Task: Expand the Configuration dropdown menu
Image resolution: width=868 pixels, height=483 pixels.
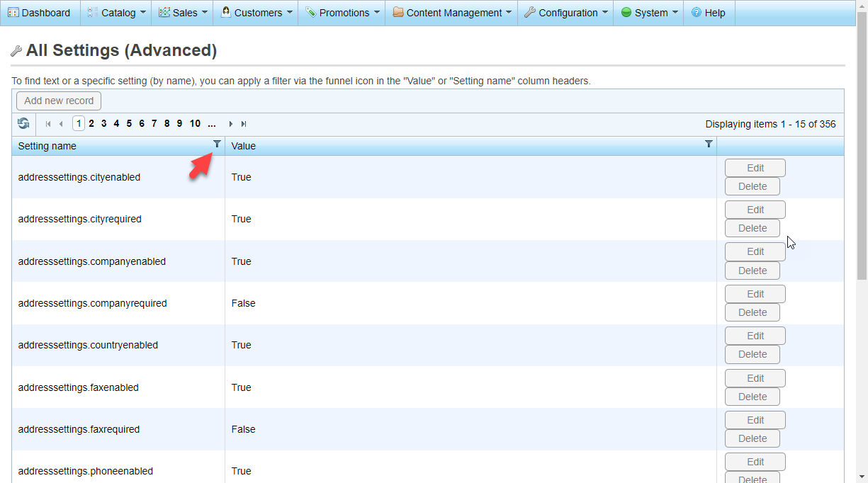Action: tap(568, 13)
